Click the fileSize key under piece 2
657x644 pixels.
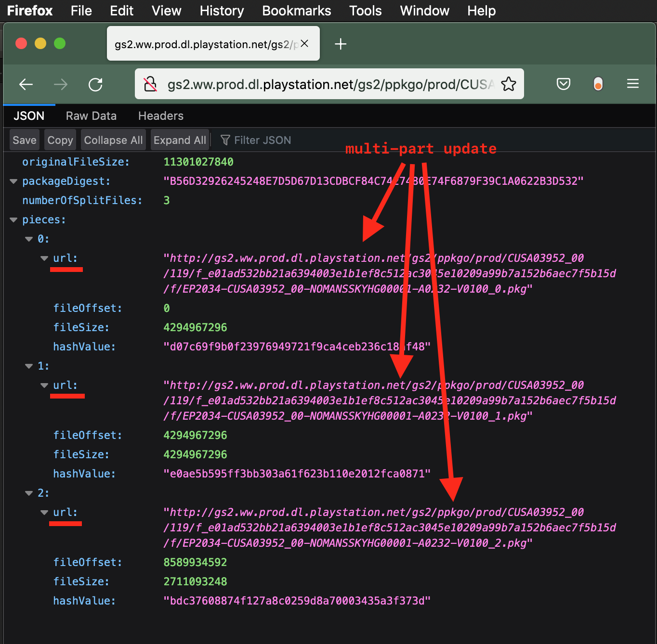[x=81, y=582]
